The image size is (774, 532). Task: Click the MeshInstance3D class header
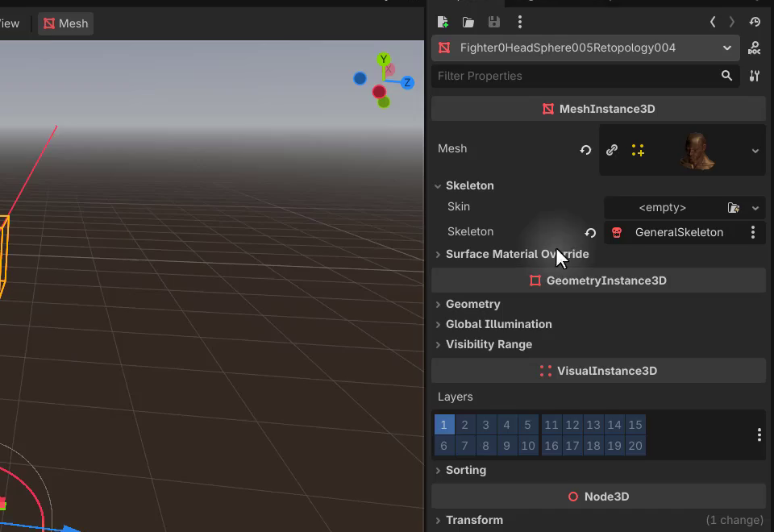point(598,109)
